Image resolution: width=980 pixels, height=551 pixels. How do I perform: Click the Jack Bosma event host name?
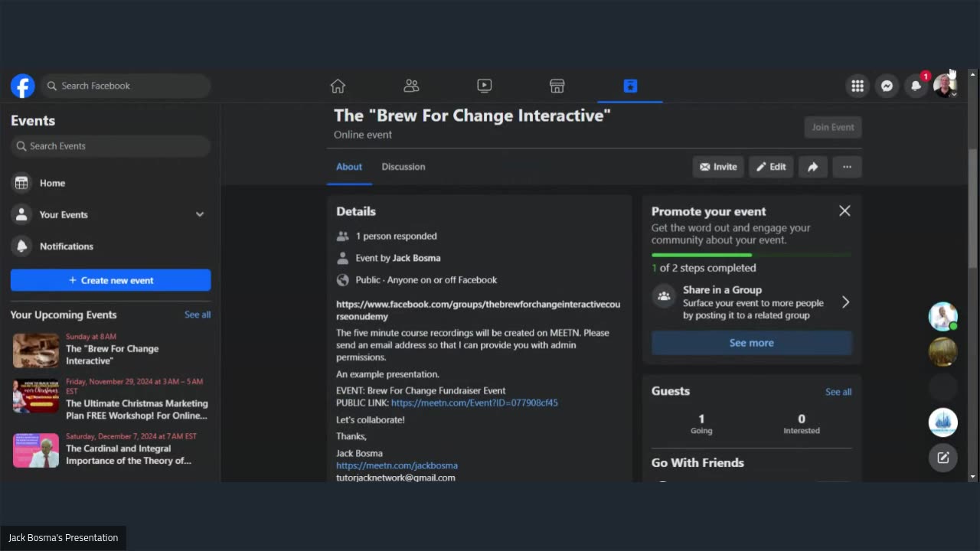pos(416,258)
